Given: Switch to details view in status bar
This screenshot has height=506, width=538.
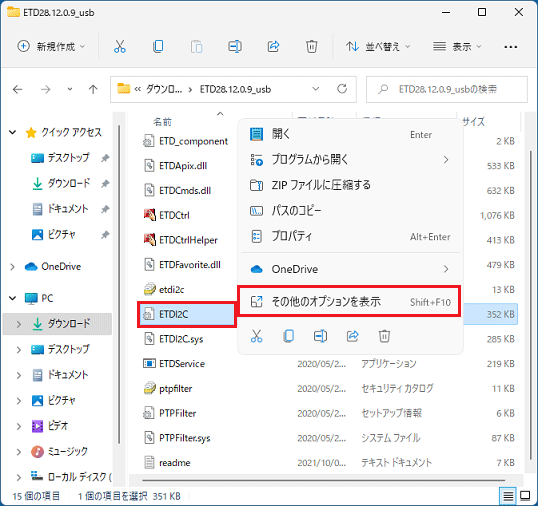Looking at the screenshot, I should (x=508, y=496).
